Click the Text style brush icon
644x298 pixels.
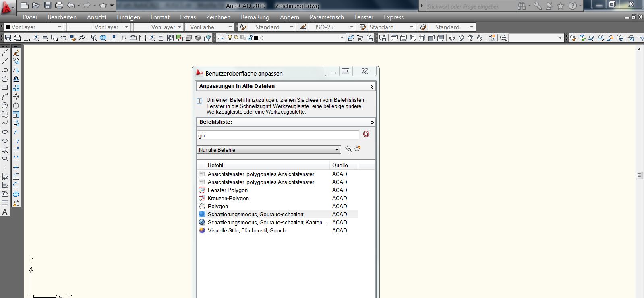click(242, 27)
